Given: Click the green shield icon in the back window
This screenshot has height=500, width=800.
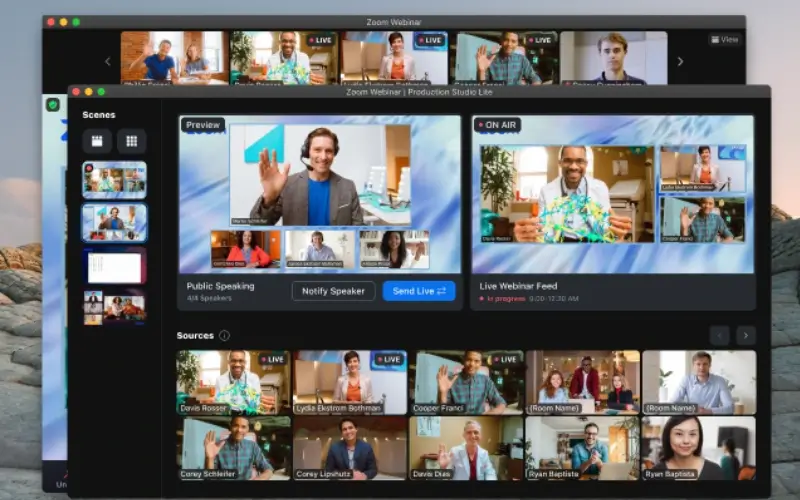Looking at the screenshot, I should [53, 105].
